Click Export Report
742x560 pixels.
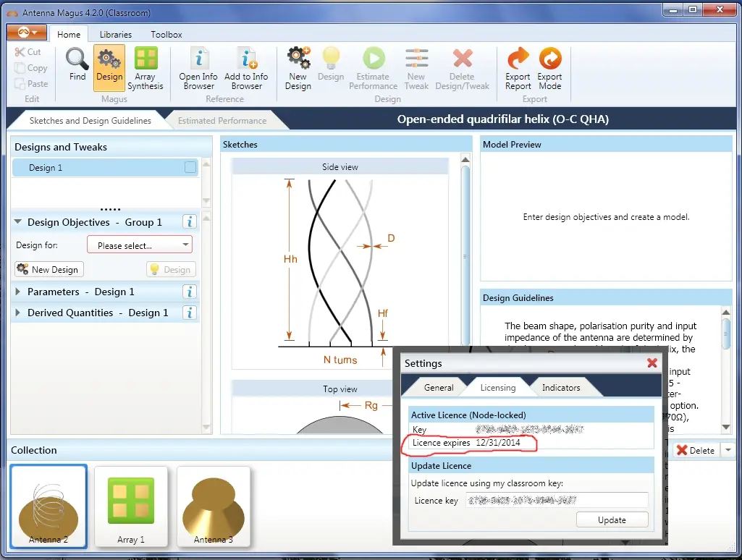click(518, 69)
